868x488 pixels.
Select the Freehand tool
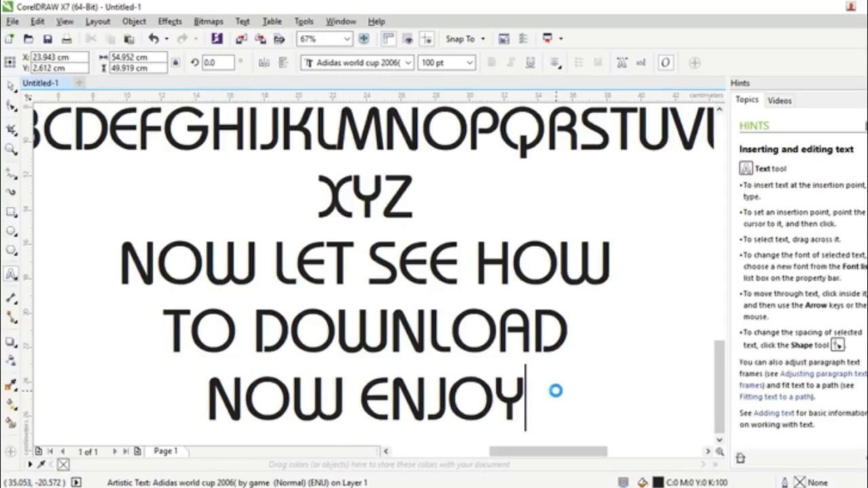click(x=11, y=174)
